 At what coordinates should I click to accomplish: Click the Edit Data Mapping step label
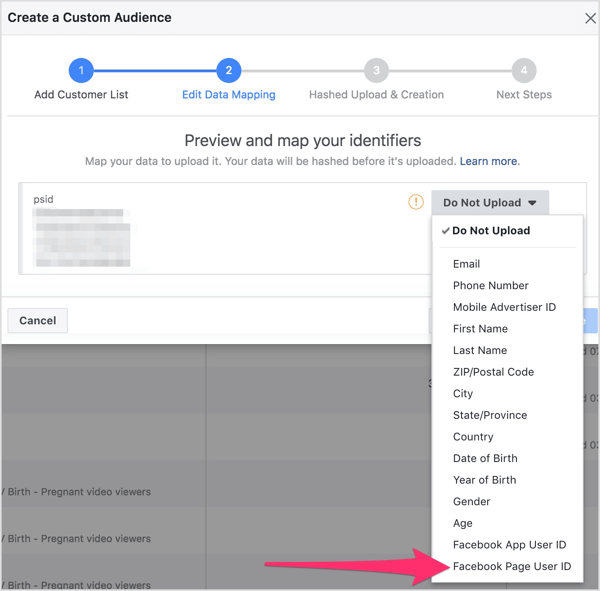pyautogui.click(x=229, y=95)
